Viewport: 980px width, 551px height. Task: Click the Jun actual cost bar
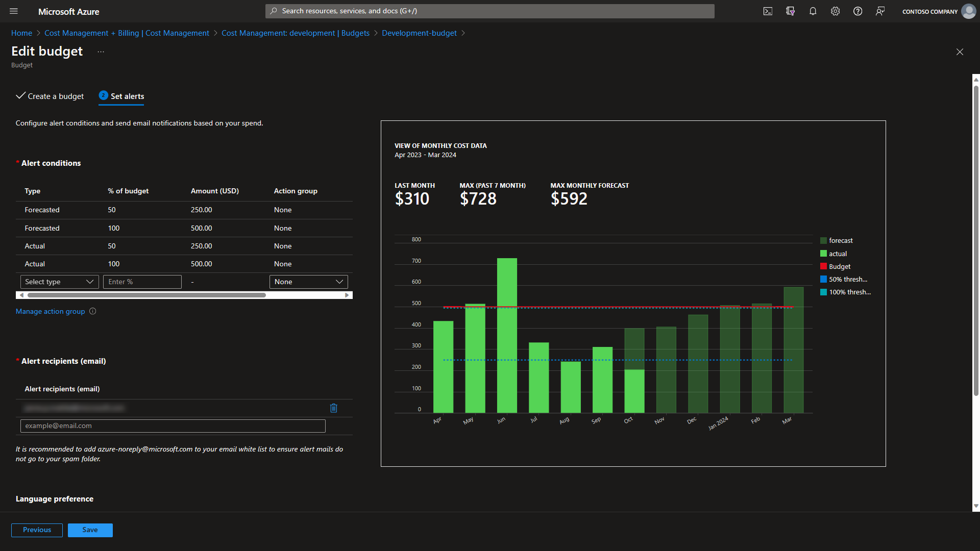click(507, 335)
